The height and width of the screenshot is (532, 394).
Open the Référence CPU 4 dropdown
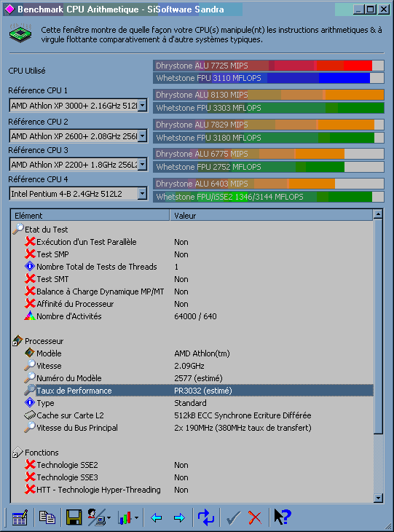143,194
